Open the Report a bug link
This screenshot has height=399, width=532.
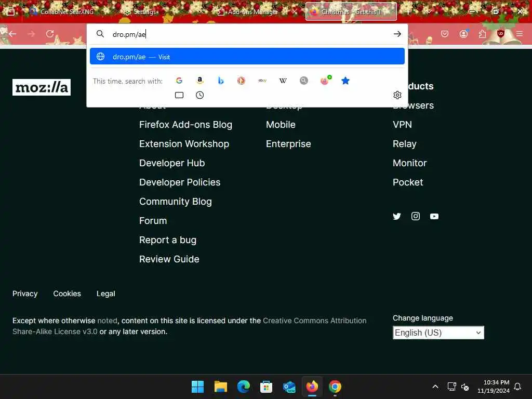point(168,240)
